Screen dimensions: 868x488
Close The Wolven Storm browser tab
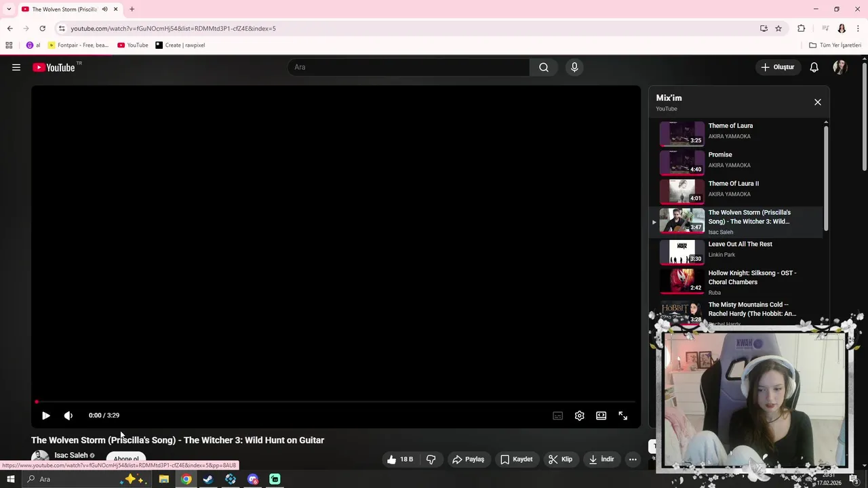click(116, 9)
